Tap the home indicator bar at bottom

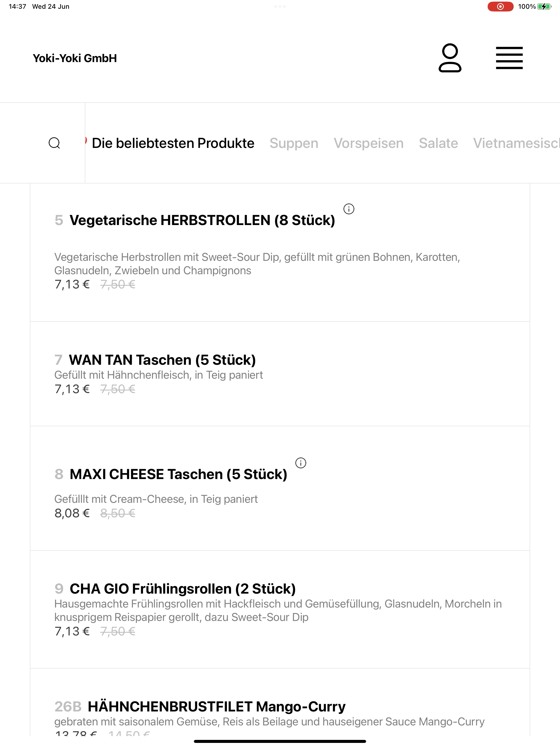coord(280,741)
